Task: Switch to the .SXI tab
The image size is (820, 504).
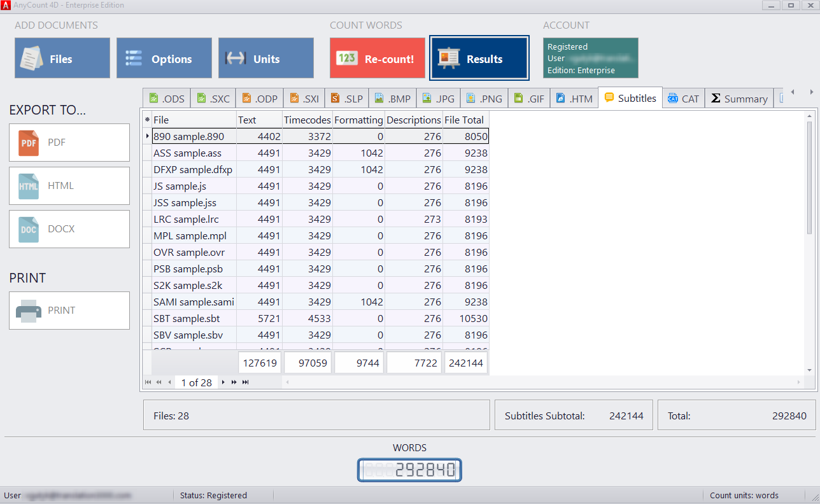Action: point(304,99)
